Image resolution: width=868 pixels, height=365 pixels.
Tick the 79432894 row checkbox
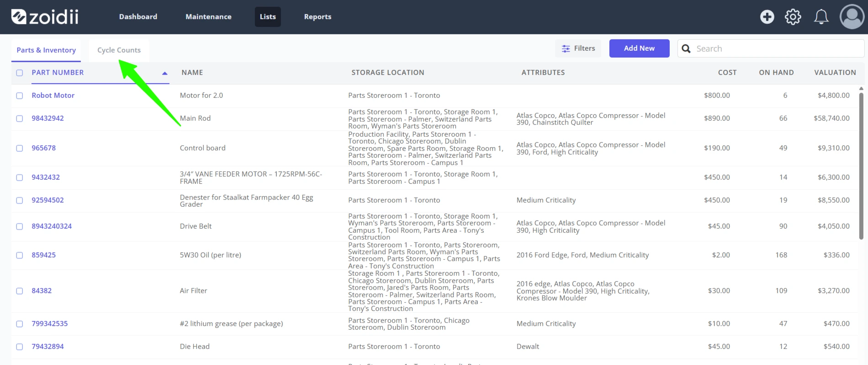(x=20, y=347)
